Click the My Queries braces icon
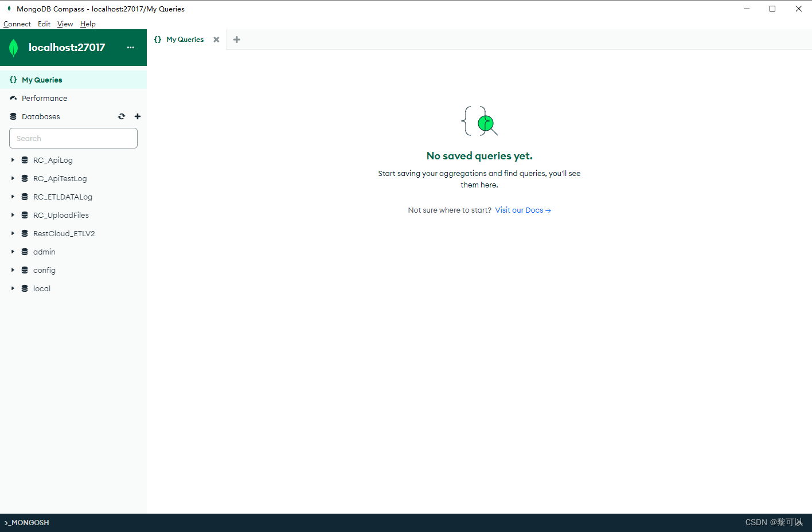The image size is (812, 532). click(13, 80)
